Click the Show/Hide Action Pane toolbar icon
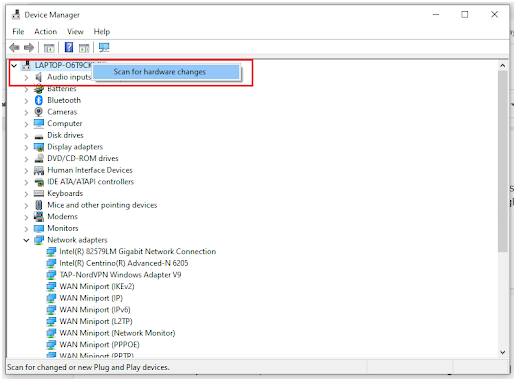Viewport: 516px width, 379px height. [x=84, y=48]
